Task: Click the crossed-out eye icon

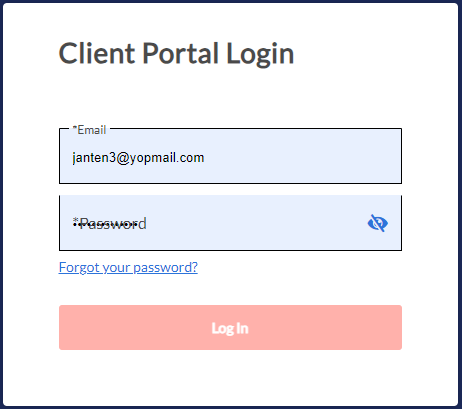Action: [378, 223]
